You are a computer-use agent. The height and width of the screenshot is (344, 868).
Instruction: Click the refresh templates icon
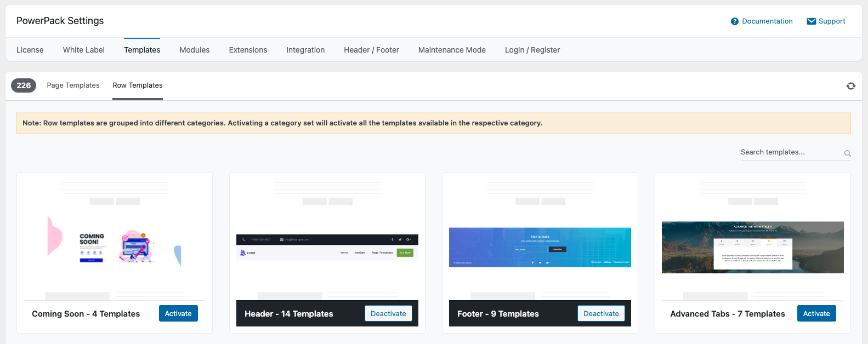click(850, 86)
